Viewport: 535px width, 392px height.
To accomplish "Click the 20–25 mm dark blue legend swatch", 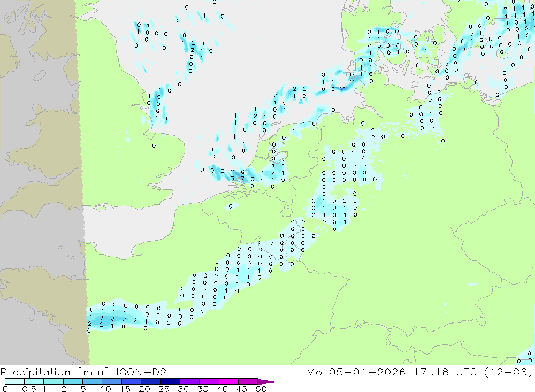I will pyautogui.click(x=150, y=381).
